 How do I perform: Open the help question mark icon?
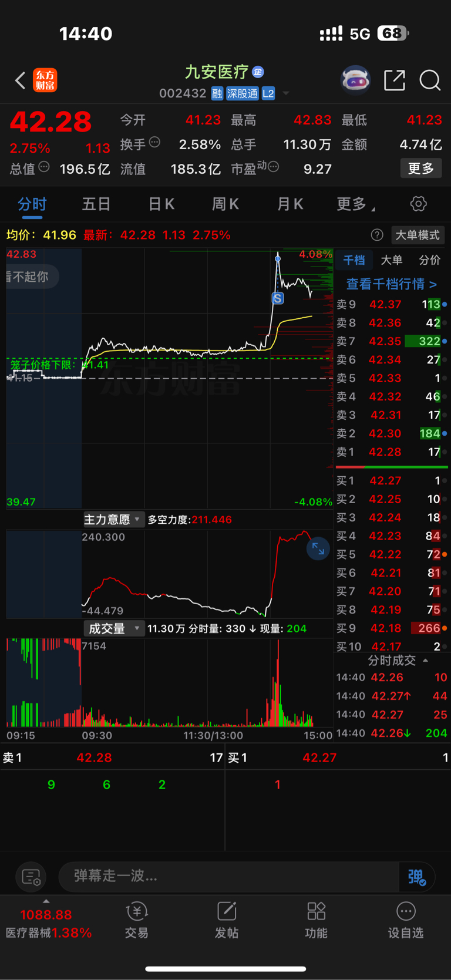coord(377,235)
